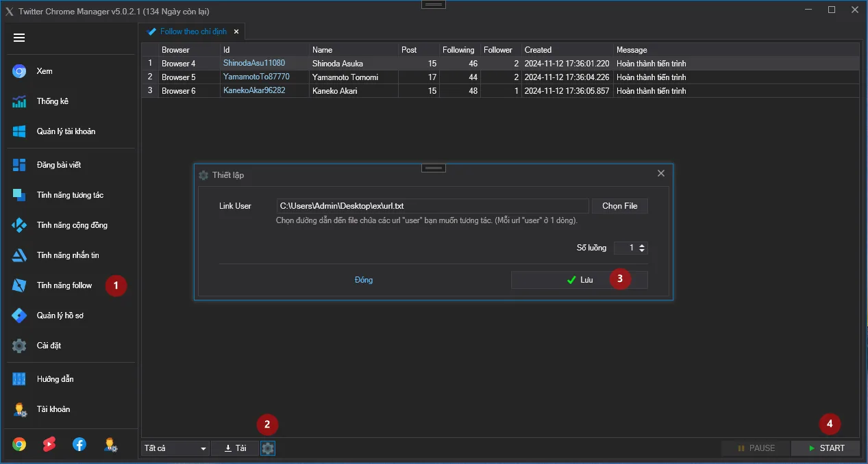Decrease Số luồng with down arrow

642,251
